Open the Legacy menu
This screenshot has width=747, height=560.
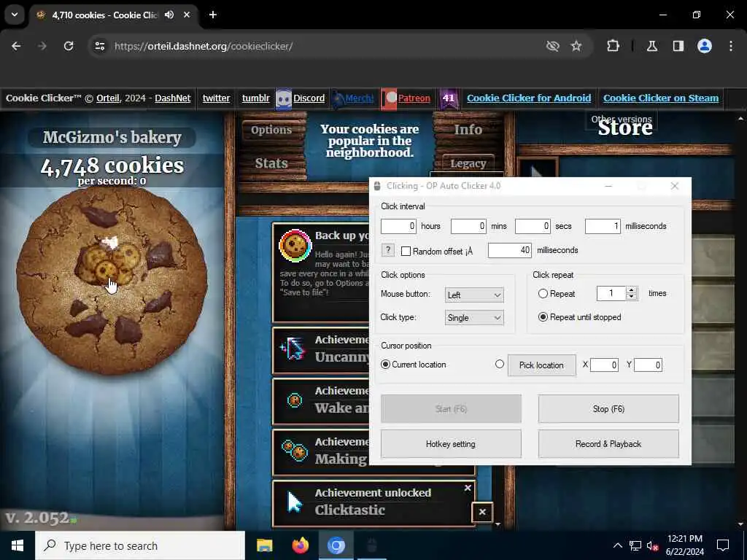468,163
